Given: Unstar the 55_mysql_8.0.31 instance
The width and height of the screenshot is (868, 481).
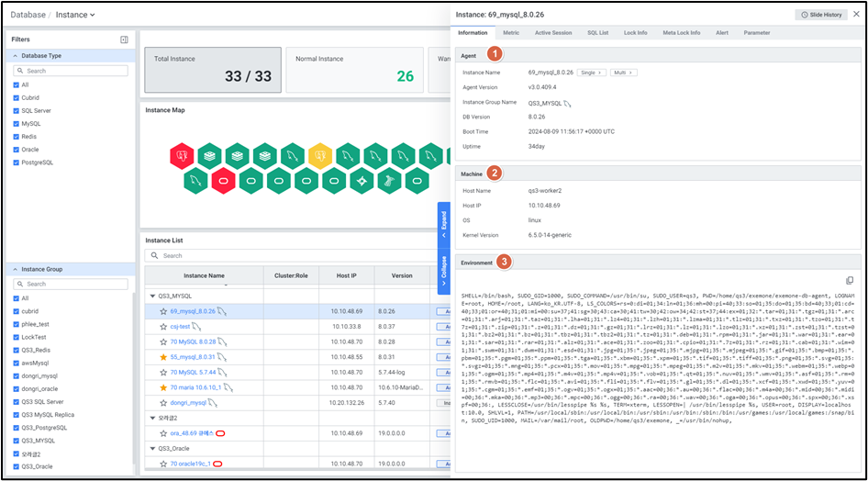Looking at the screenshot, I should pos(164,356).
